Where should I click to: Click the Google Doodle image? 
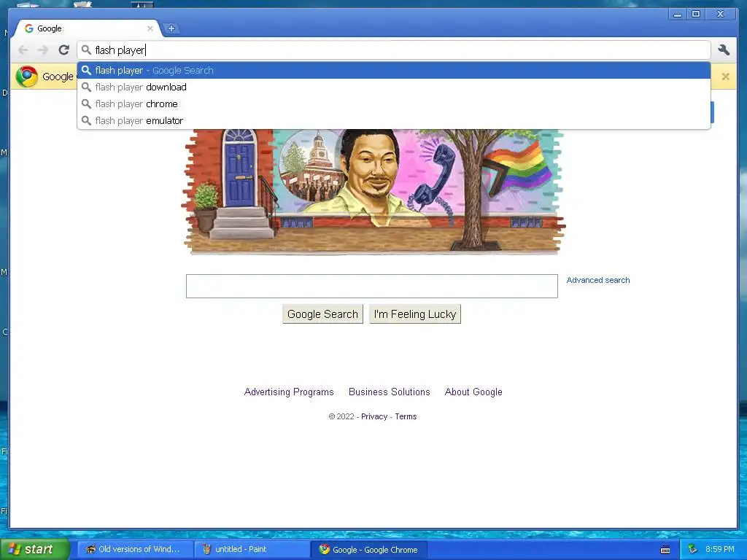pyautogui.click(x=373, y=192)
